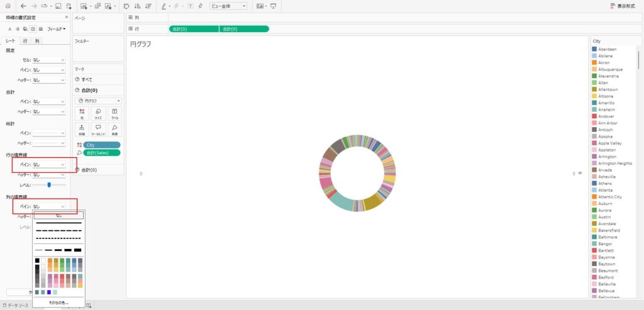The height and width of the screenshot is (310, 644).
Task: Click the Detail (詳細) marks button
Action: coord(82,129)
